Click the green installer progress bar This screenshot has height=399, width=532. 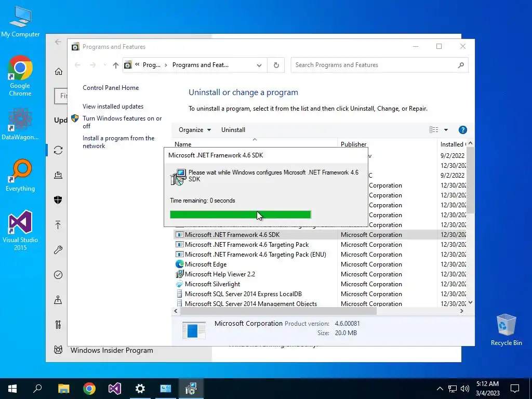[240, 215]
